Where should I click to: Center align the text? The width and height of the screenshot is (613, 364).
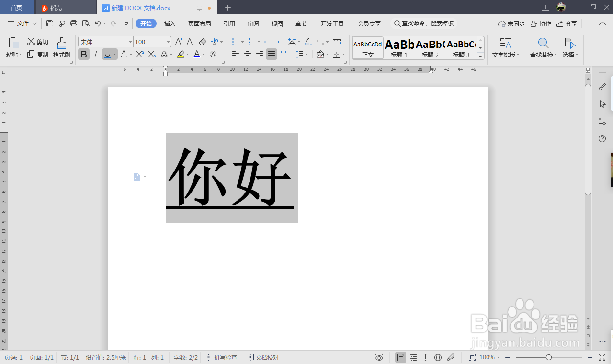click(248, 54)
